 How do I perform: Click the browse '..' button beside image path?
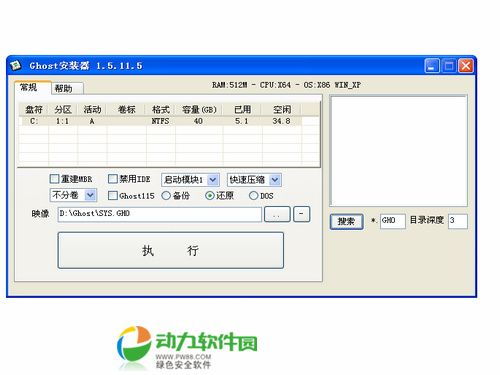point(277,214)
